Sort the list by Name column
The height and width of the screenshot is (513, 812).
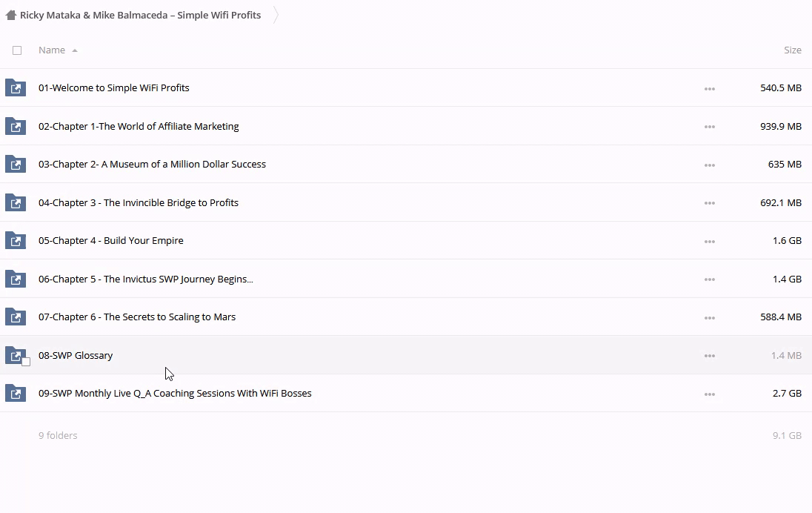52,50
